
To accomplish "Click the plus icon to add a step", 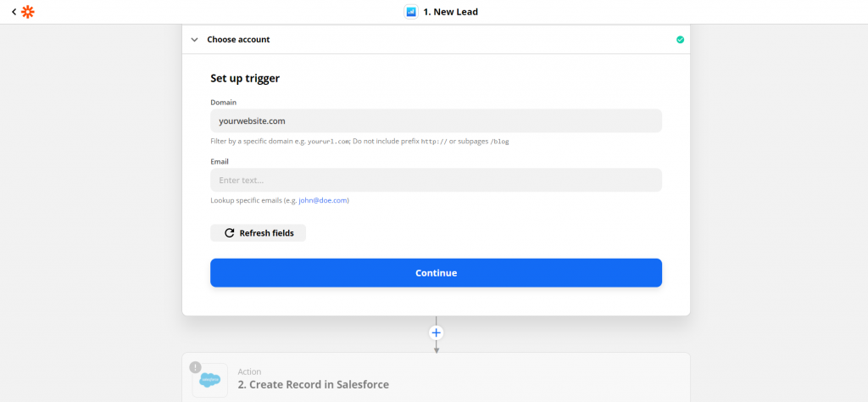I will (437, 332).
